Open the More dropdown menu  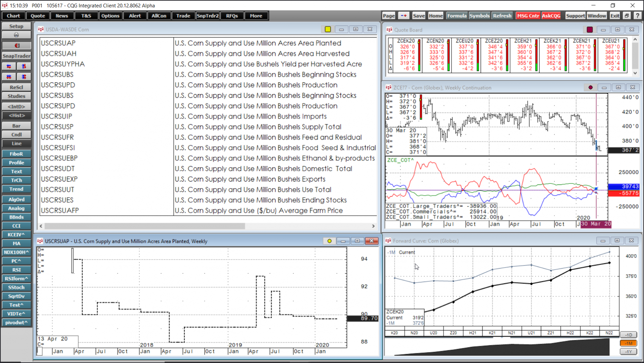pyautogui.click(x=256, y=15)
